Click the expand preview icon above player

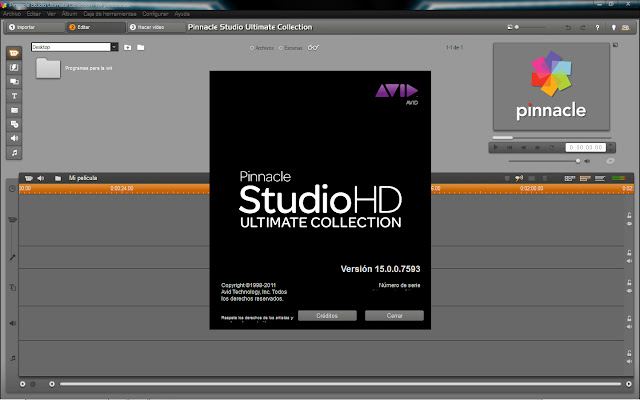pyautogui.click(x=616, y=45)
